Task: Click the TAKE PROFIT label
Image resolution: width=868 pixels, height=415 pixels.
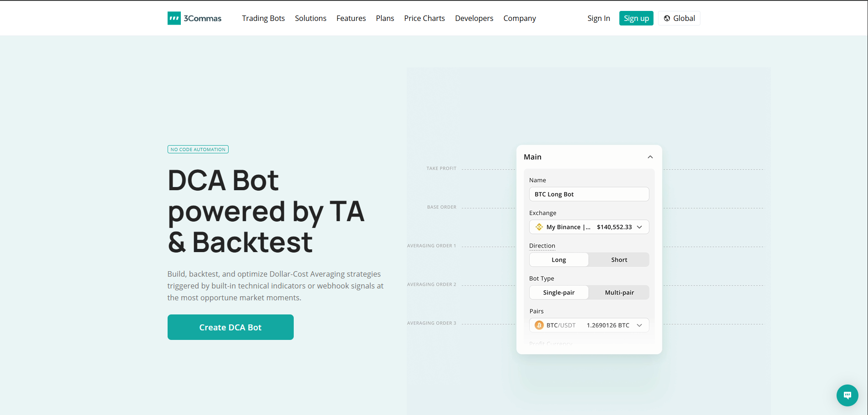Action: 441,168
